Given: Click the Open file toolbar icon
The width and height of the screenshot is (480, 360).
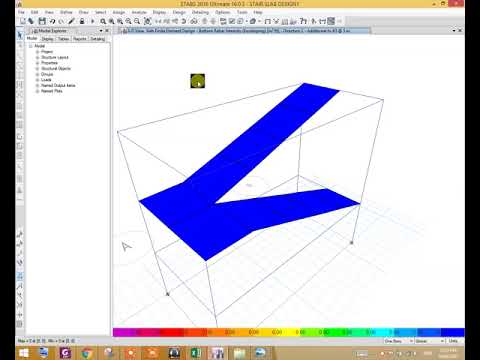Looking at the screenshot, I should click(x=31, y=21).
